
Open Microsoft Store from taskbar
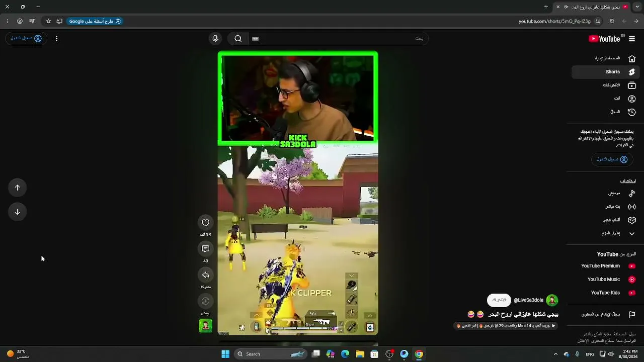point(374,354)
